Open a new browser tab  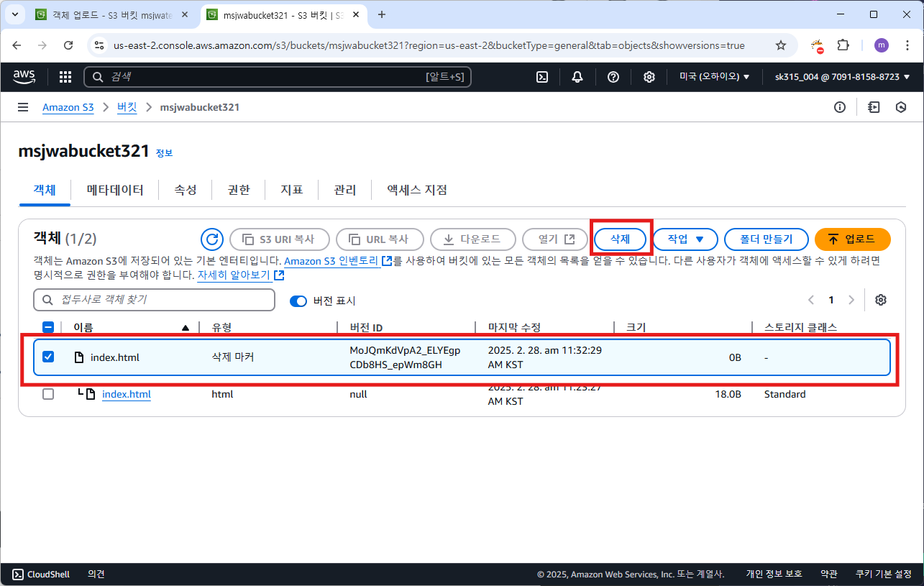point(382,14)
